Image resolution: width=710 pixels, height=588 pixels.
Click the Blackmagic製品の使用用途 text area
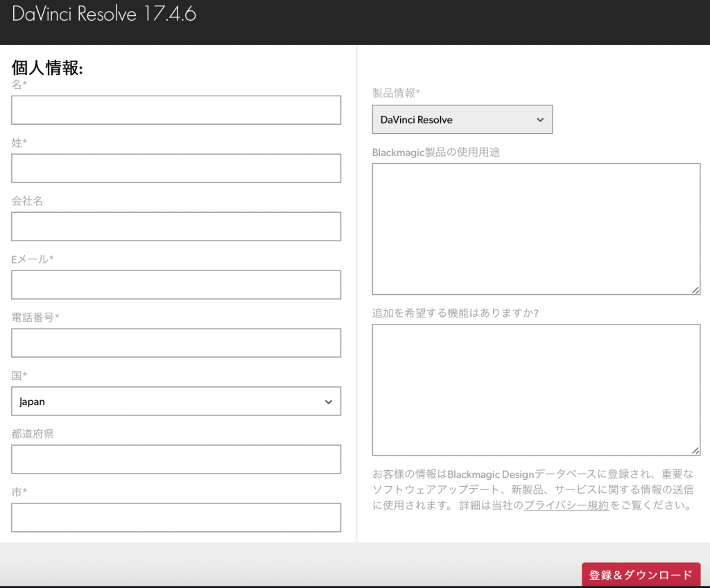(x=536, y=229)
